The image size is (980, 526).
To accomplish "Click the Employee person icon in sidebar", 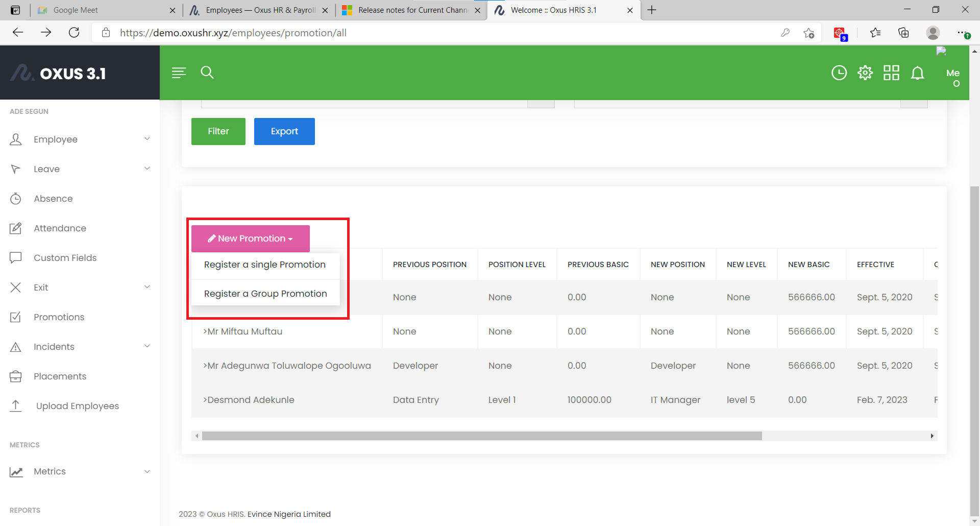I will 16,139.
